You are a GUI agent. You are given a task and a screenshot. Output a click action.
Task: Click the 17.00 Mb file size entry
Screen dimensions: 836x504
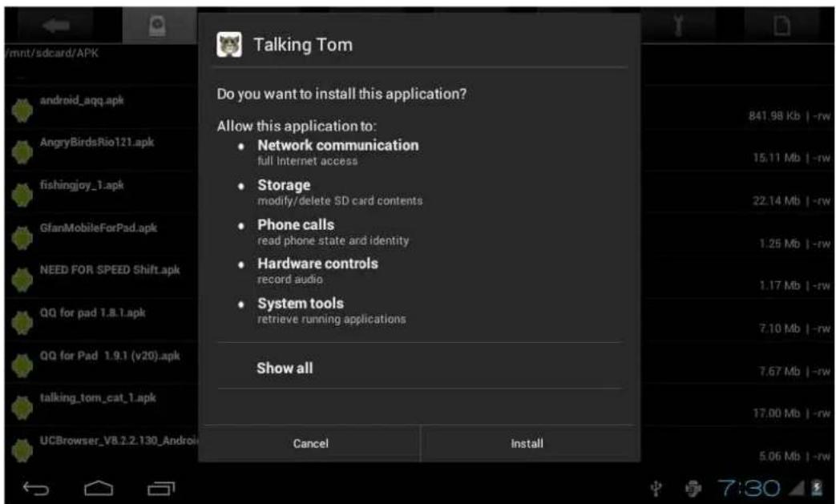click(776, 413)
